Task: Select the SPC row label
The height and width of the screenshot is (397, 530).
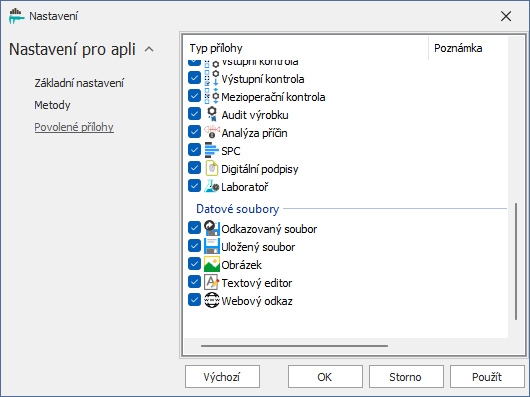Action: (x=231, y=151)
